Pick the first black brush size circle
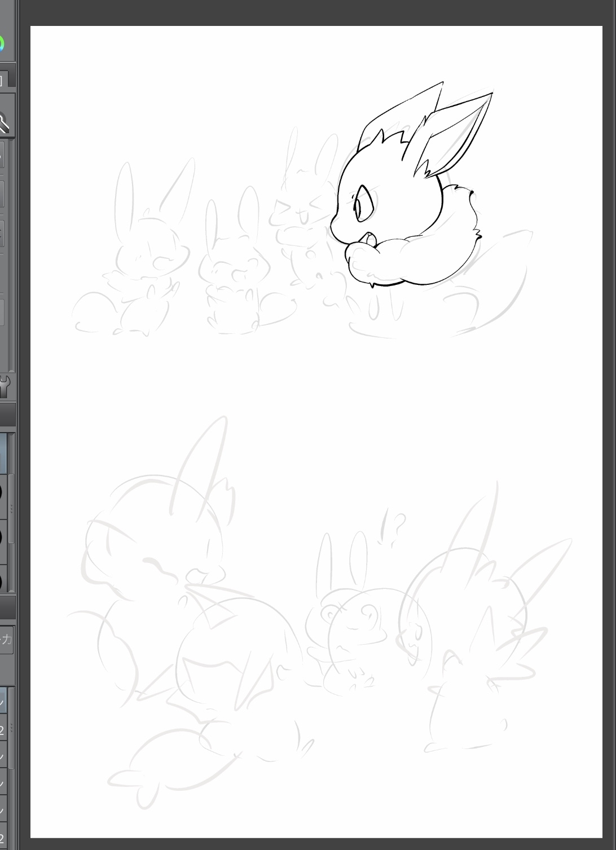 coord(2,492)
